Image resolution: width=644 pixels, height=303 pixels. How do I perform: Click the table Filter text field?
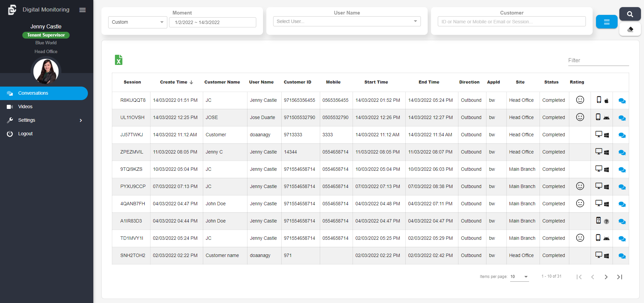598,61
